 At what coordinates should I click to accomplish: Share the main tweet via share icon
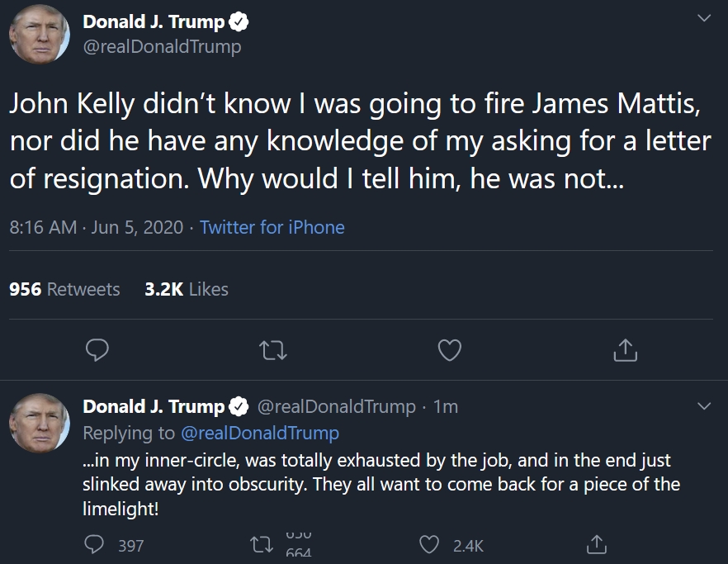click(626, 351)
